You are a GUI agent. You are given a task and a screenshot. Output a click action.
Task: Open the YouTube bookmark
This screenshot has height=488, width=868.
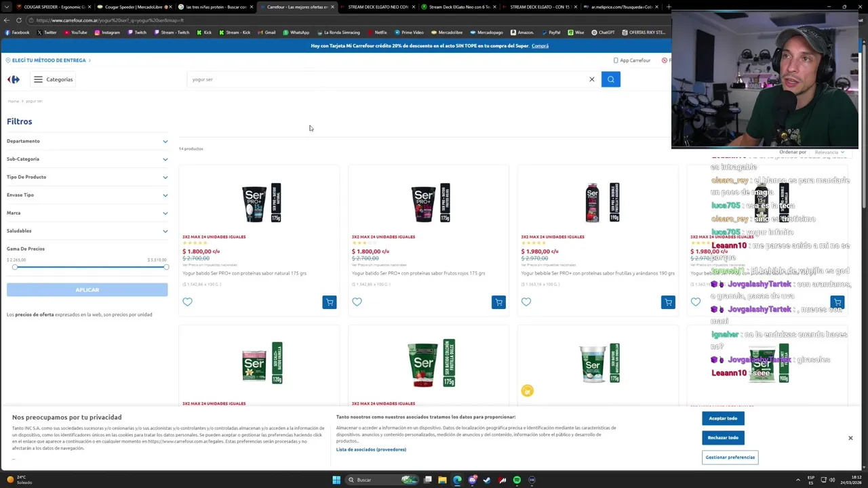coord(75,33)
